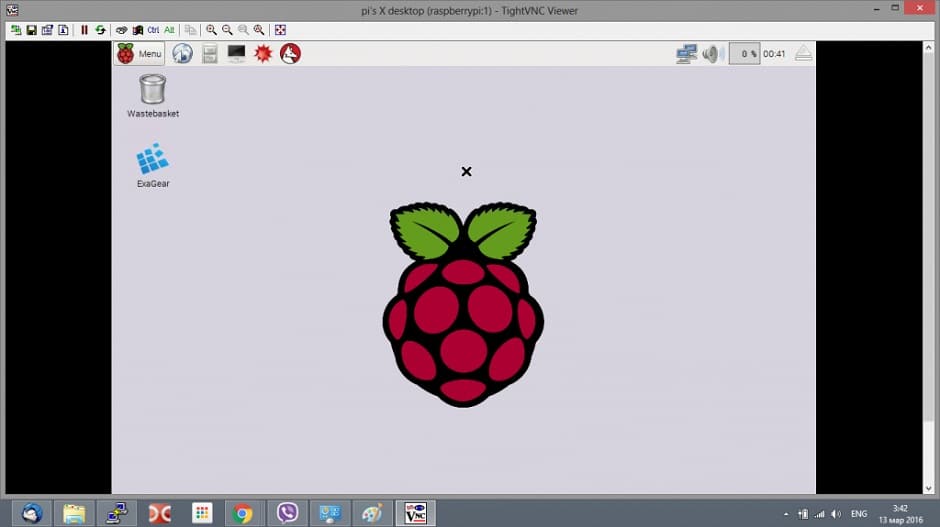
Task: Launch the web browser from the panel
Action: click(183, 54)
